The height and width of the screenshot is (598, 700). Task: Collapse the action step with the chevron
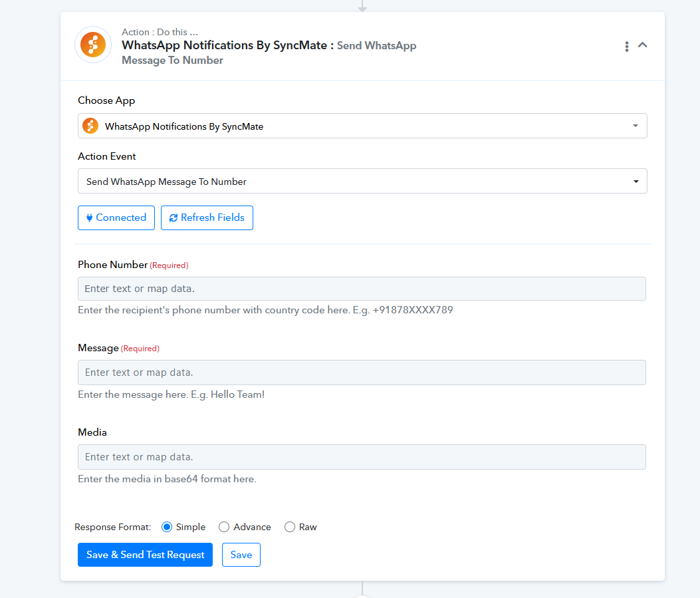[x=643, y=45]
